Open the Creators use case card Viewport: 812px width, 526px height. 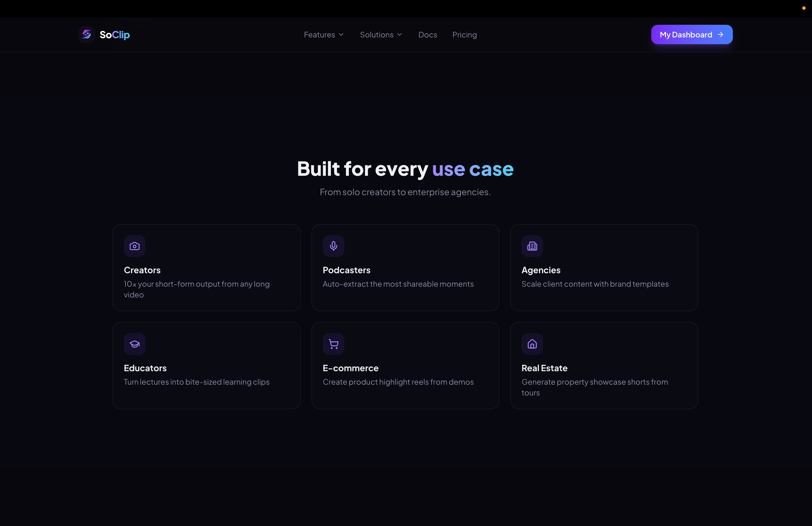pyautogui.click(x=206, y=267)
